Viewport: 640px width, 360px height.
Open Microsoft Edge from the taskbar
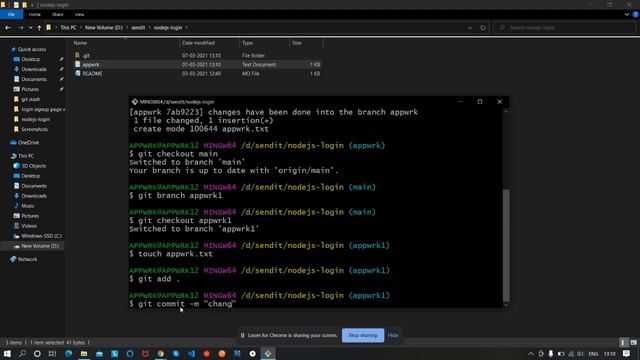(69, 353)
